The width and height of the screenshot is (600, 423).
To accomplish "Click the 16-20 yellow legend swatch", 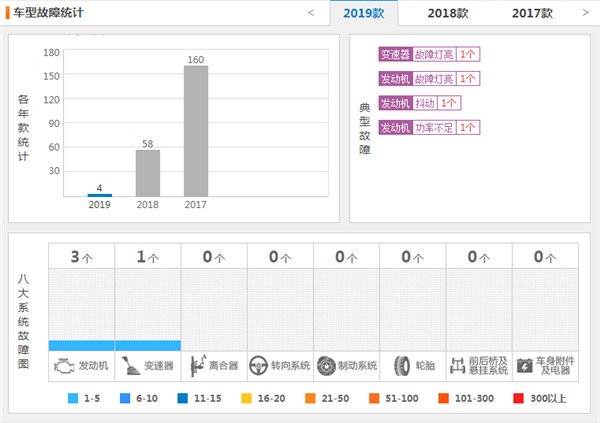I will pyautogui.click(x=246, y=398).
